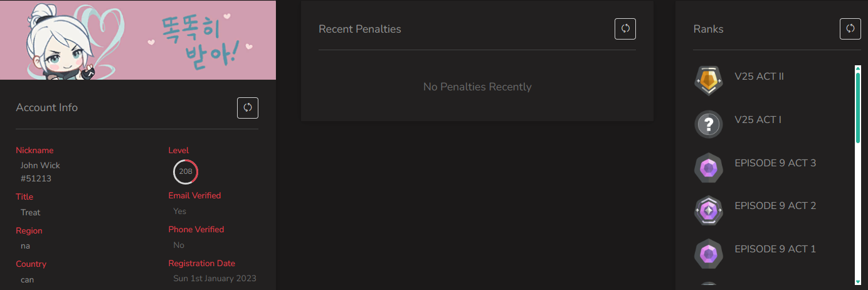
Task: Click the Ranks scrollbar down arrow
Action: 858,282
